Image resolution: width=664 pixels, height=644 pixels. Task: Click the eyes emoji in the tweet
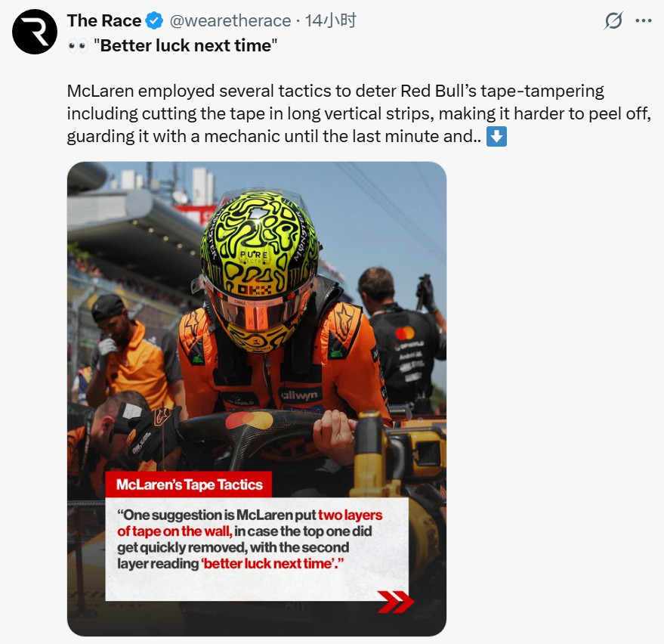coord(78,45)
